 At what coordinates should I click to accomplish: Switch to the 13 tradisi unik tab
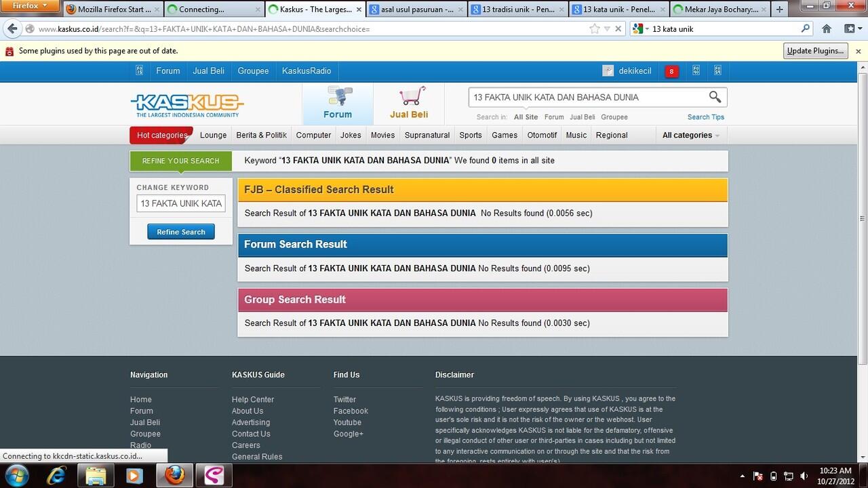517,9
